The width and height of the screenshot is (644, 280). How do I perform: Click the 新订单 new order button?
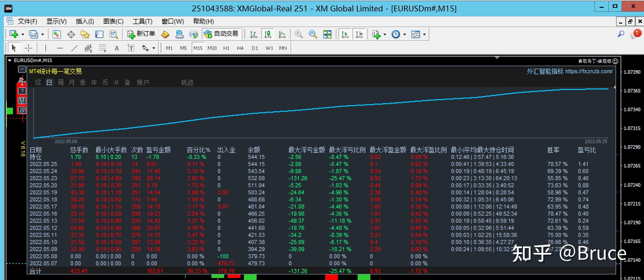[141, 34]
